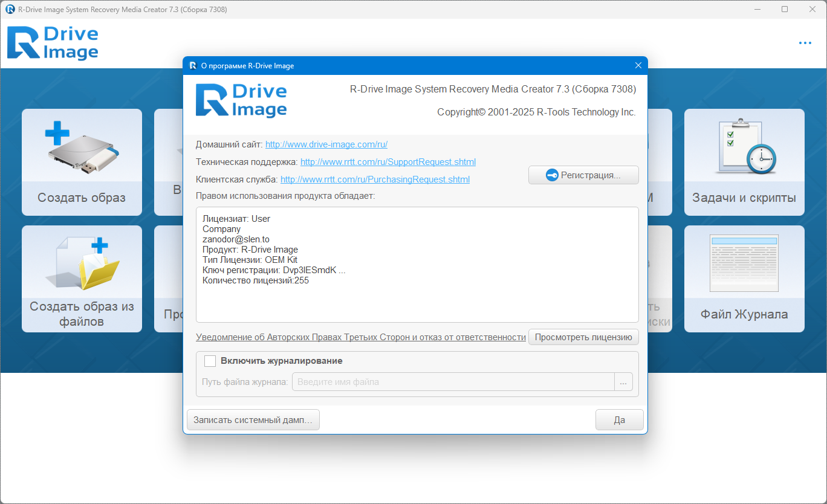Minimize the main R-Drive Image window
Screen dimensions: 827x504
coord(757,9)
